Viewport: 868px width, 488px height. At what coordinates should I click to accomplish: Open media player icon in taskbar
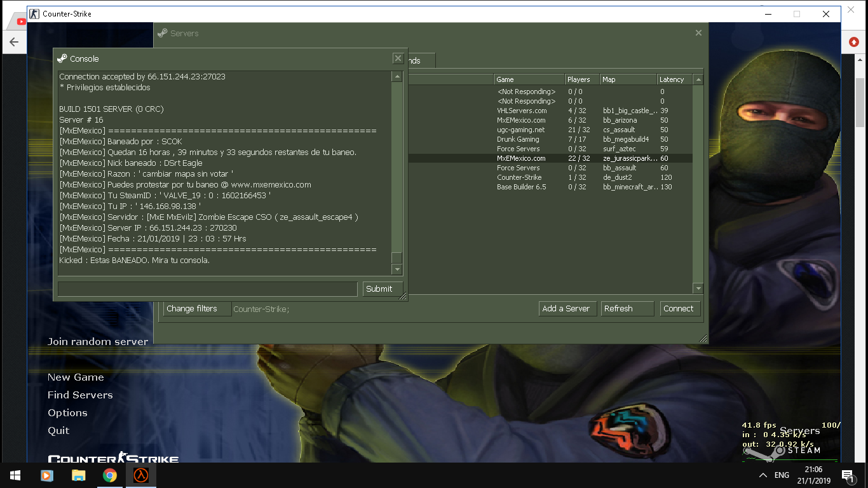coord(47,475)
